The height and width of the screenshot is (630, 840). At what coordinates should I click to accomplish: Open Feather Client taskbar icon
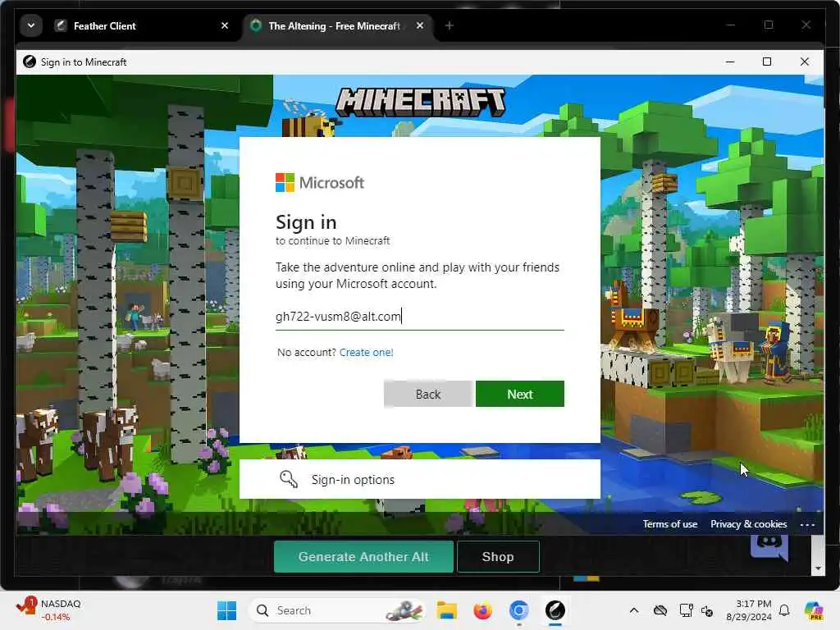pos(555,610)
